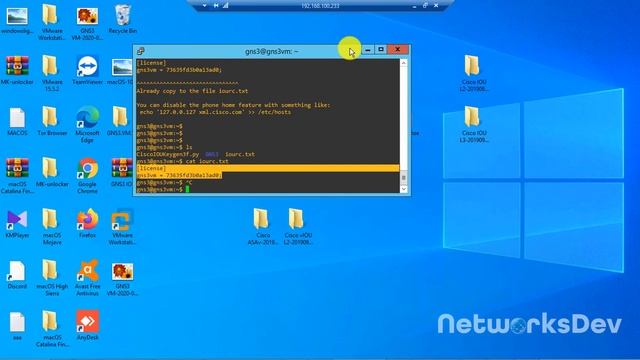Click the 'cat iourc.txt' command line

(207, 161)
